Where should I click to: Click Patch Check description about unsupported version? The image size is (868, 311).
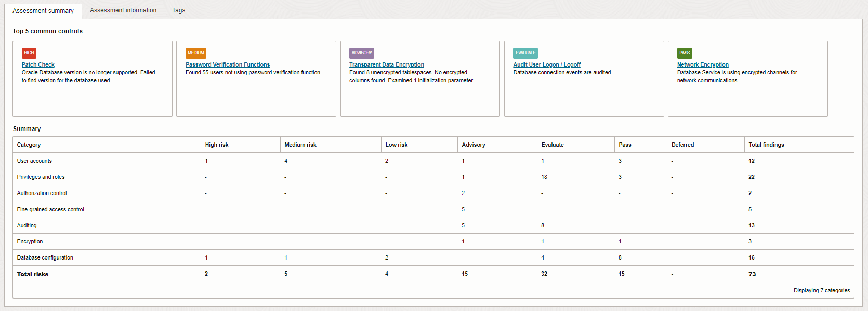click(x=88, y=76)
